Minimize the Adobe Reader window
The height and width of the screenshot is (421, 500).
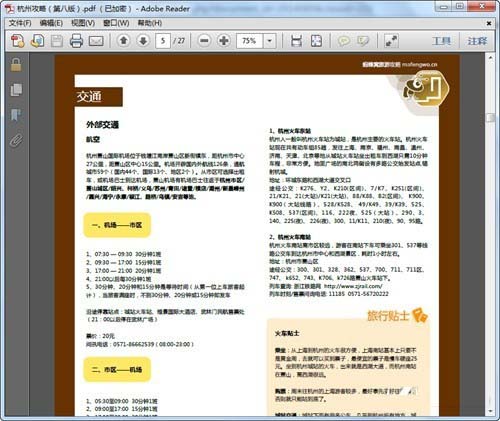coord(443,6)
